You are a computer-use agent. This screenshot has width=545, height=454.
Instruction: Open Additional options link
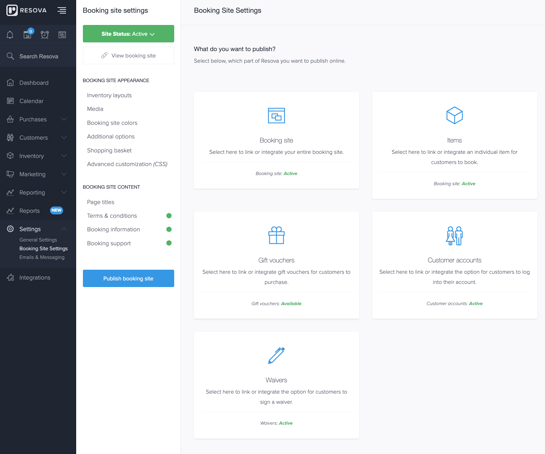(111, 136)
